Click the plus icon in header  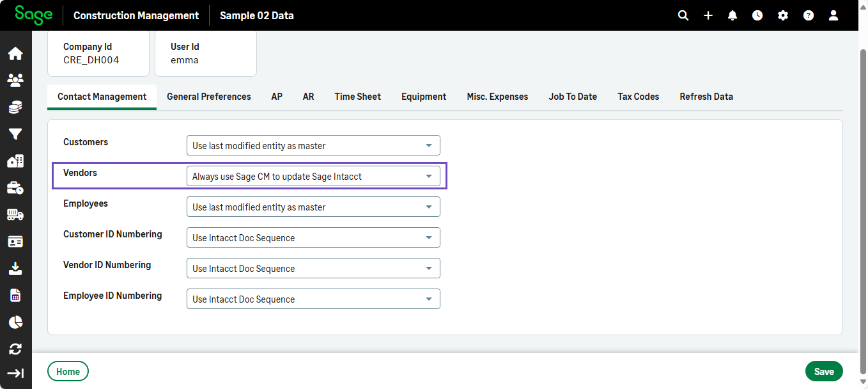(708, 15)
